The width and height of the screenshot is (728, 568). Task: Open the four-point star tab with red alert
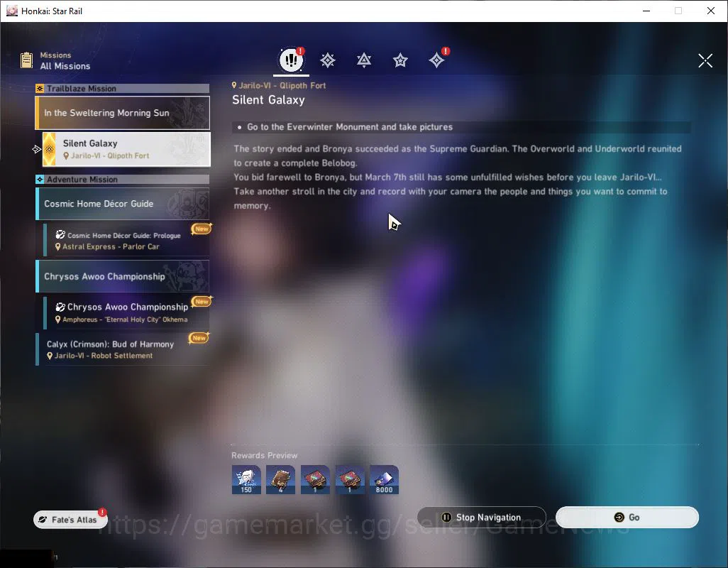pyautogui.click(x=437, y=60)
